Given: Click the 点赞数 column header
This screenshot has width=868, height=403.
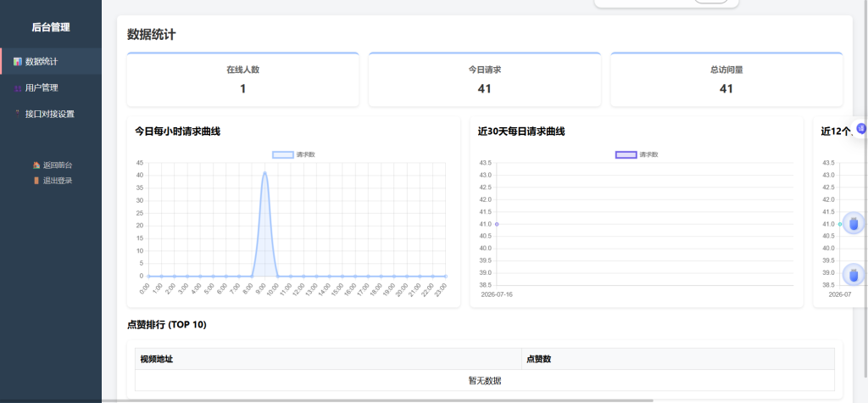Looking at the screenshot, I should coord(678,359).
